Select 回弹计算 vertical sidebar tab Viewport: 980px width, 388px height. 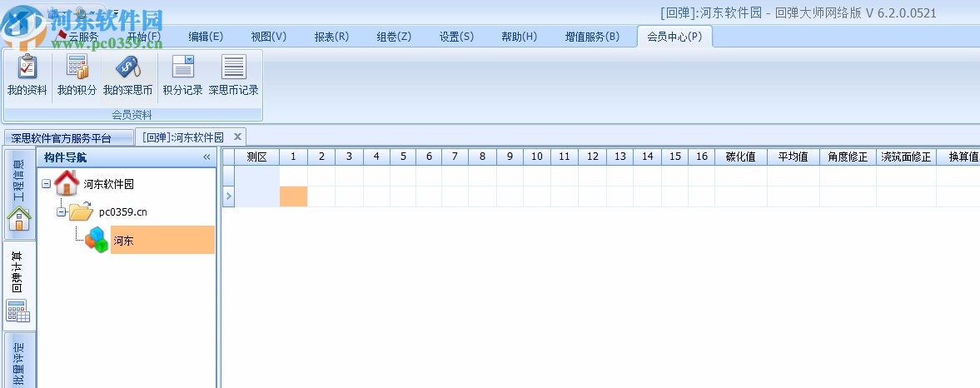[x=19, y=286]
